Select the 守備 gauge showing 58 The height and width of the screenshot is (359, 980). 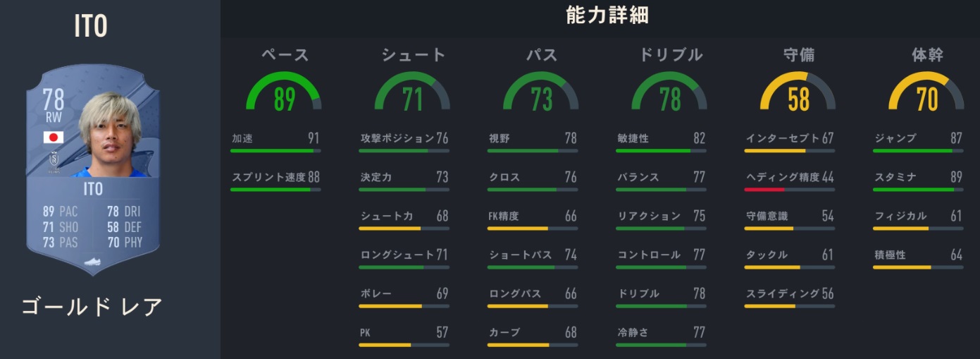click(x=798, y=93)
